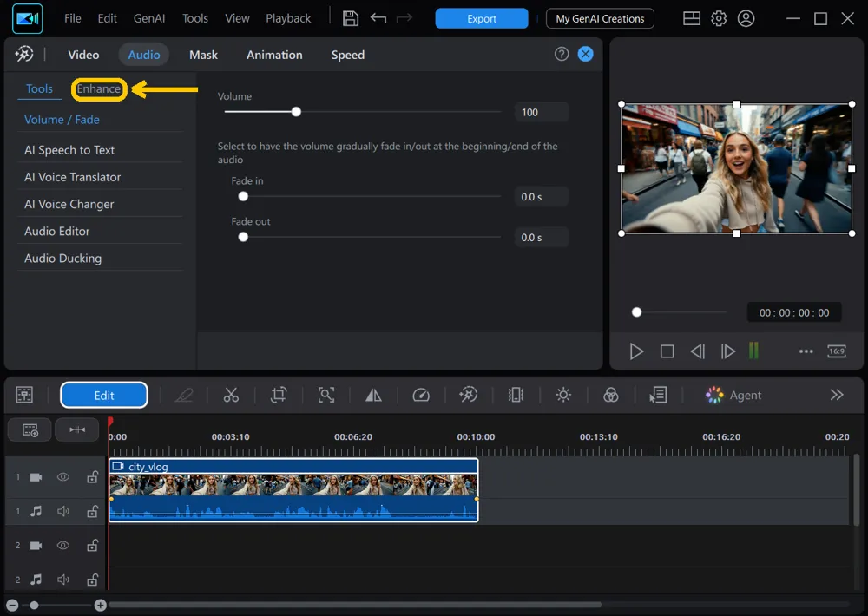Open the media library panel icon in the timeline toolbar
The width and height of the screenshot is (868, 616).
24,395
